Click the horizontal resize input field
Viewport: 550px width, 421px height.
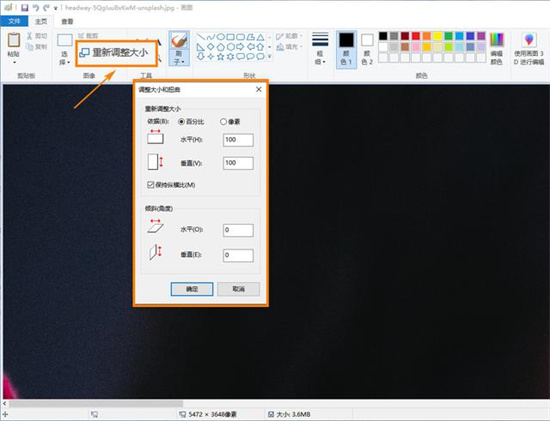pos(238,140)
